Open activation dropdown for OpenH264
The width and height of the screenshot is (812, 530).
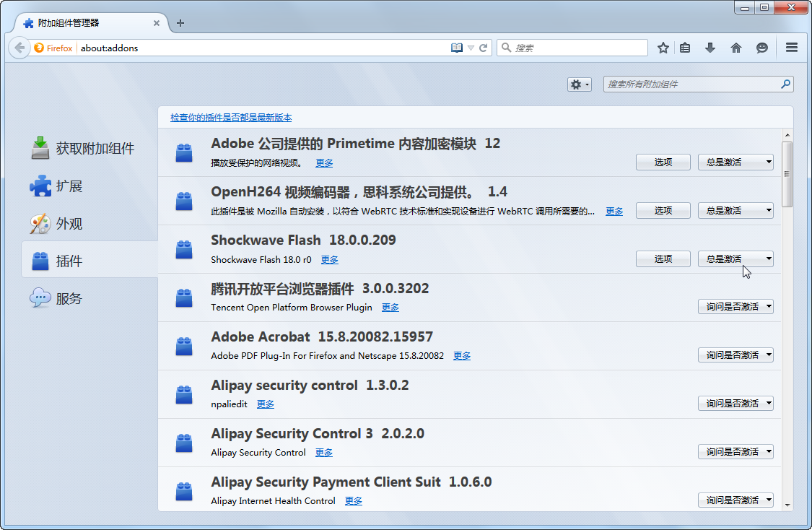pos(735,210)
